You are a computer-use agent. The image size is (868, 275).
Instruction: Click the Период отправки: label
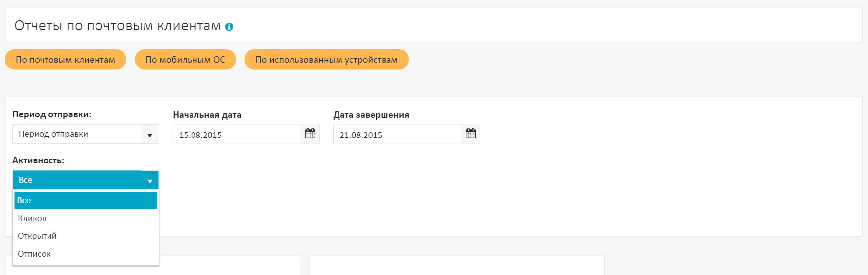point(52,114)
